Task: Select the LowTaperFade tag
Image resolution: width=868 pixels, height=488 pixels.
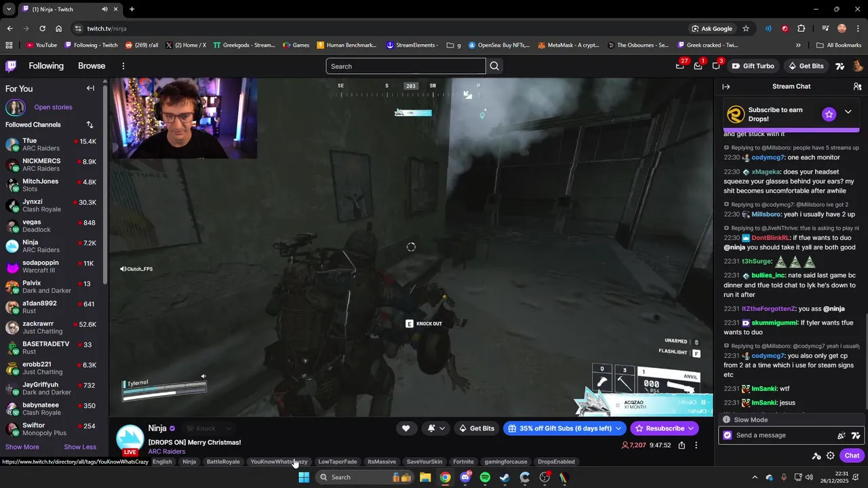Action: click(x=337, y=462)
